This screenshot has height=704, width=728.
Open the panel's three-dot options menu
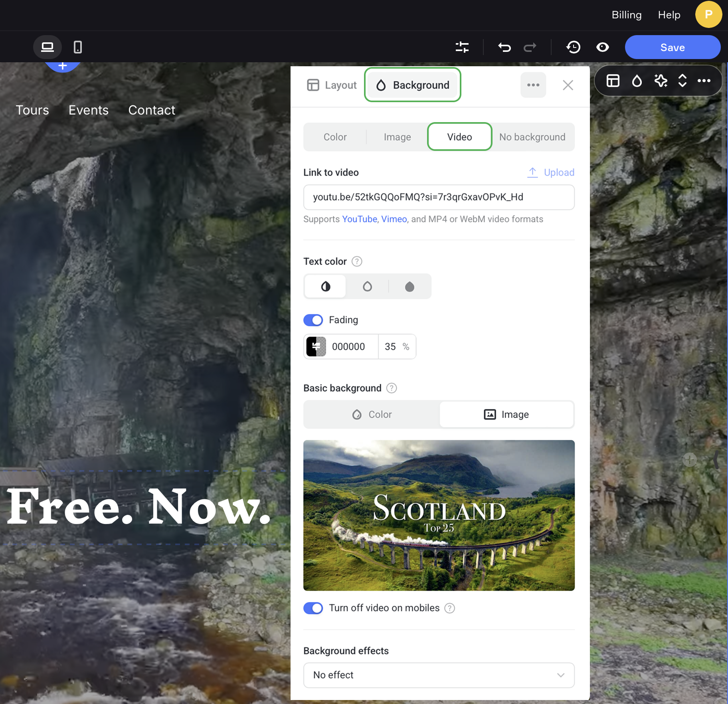533,85
